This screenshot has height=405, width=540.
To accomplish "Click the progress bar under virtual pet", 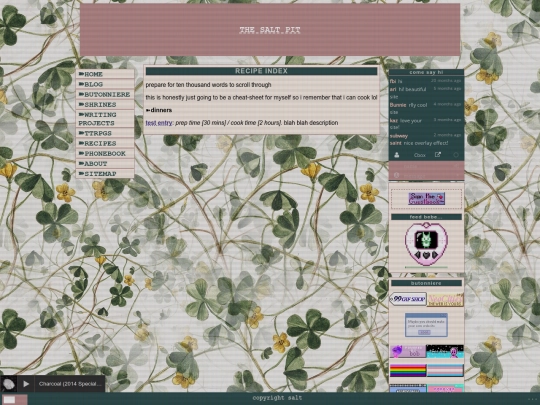I will coord(426,267).
